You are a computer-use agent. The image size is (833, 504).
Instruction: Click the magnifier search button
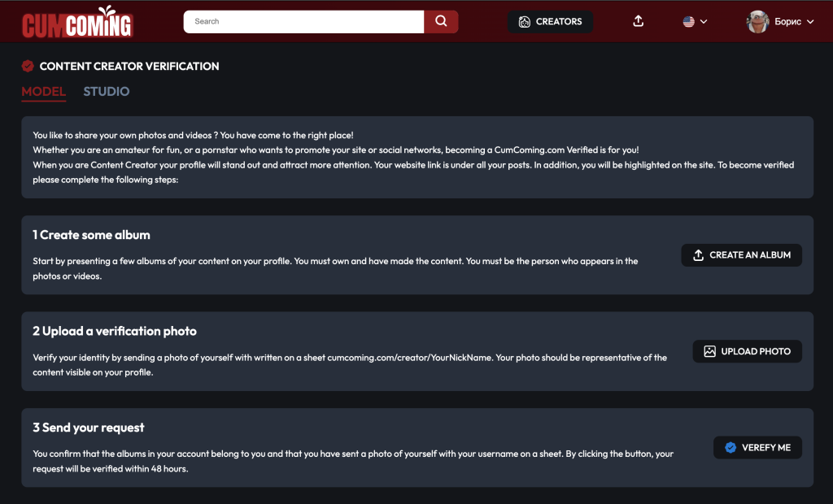(x=441, y=22)
